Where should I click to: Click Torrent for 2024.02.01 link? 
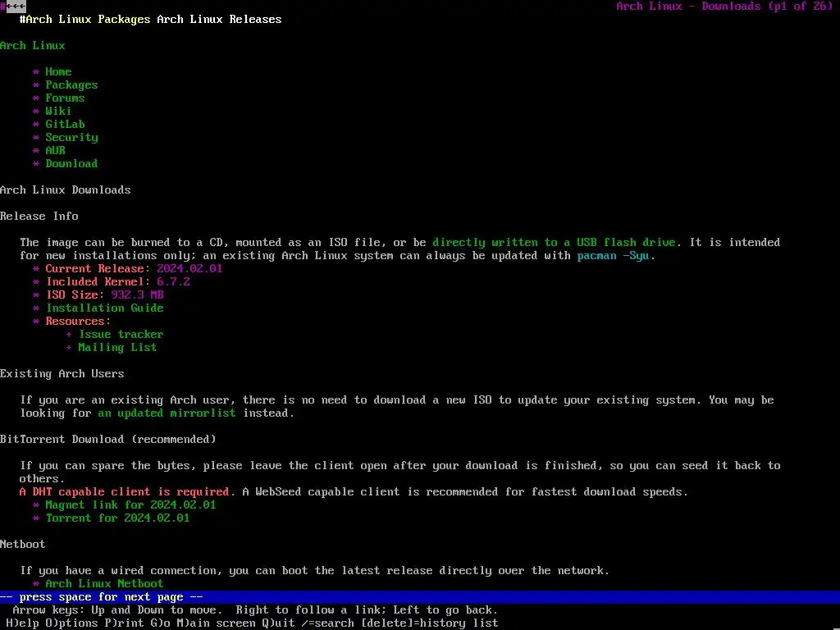(117, 518)
